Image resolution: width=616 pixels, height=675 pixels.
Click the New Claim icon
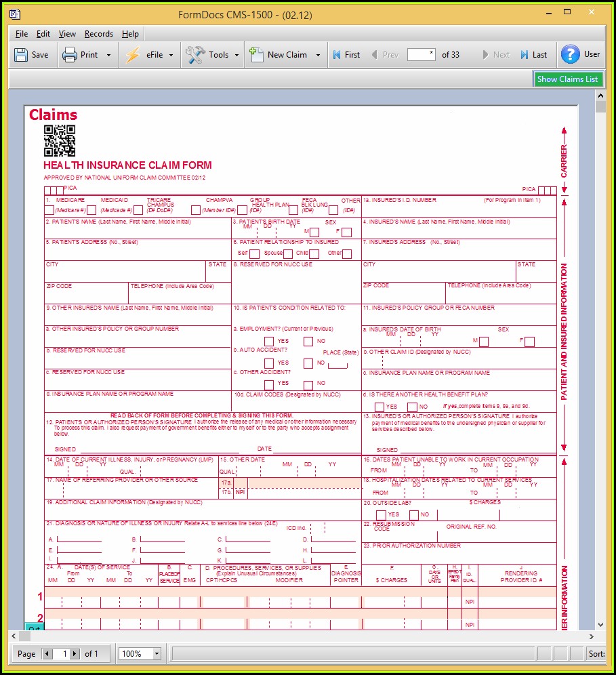pyautogui.click(x=256, y=55)
